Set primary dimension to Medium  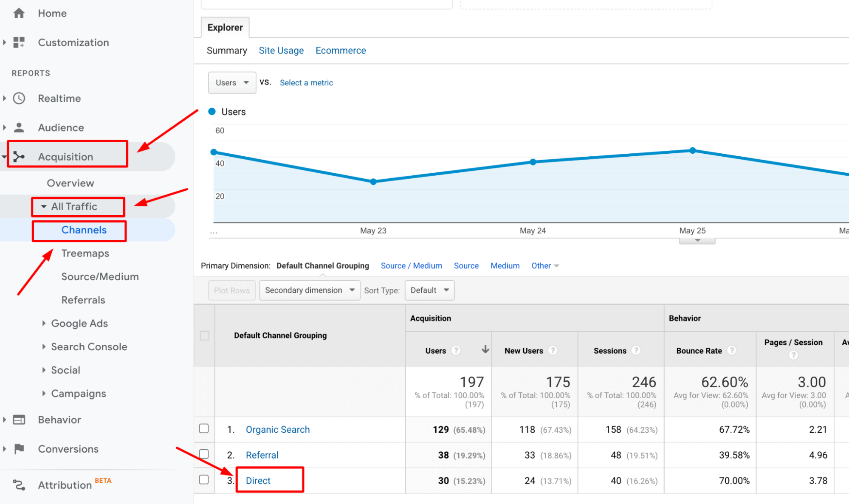505,265
